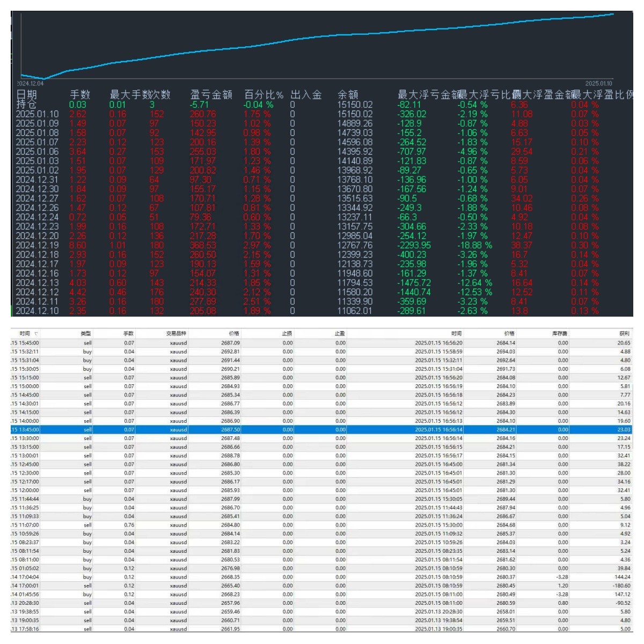Click the 类型 column header in trade history
Screen dimensions: 644x644
click(x=86, y=334)
